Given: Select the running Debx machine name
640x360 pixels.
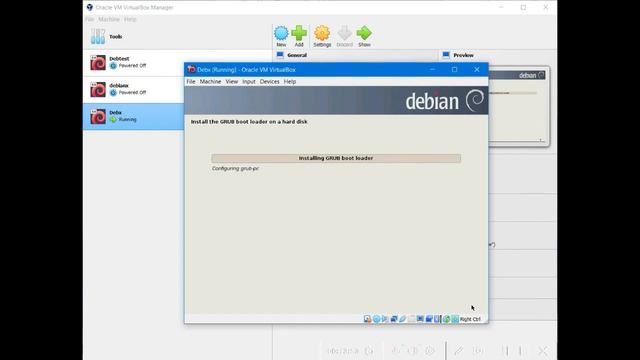Looking at the screenshot, I should 116,113.
